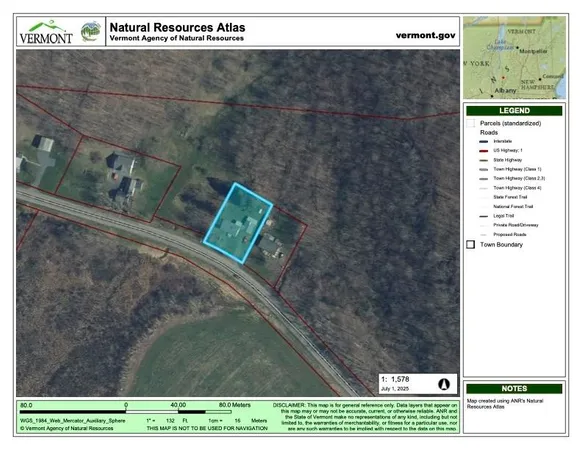Click the Roads legend heading
This screenshot has width=582, height=450.
pyautogui.click(x=489, y=133)
